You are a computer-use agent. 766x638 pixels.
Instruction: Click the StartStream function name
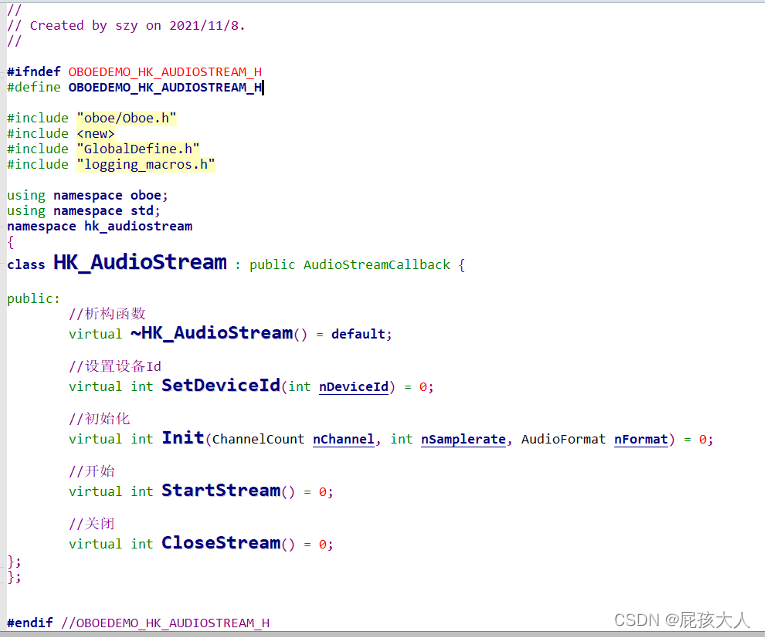pyautogui.click(x=221, y=490)
